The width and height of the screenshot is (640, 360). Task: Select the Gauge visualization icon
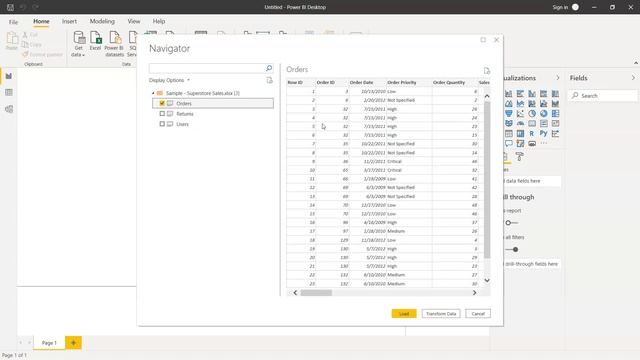pyautogui.click(x=520, y=124)
